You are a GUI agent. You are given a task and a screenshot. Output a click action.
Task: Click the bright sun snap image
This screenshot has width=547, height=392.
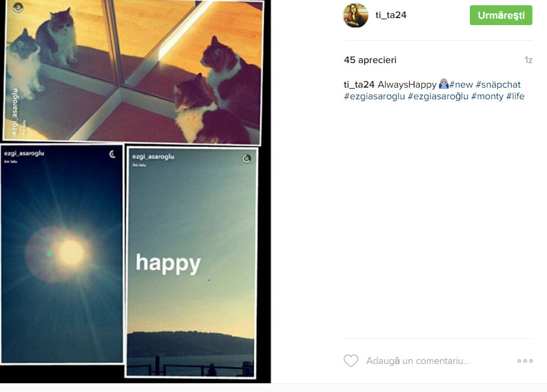(62, 254)
